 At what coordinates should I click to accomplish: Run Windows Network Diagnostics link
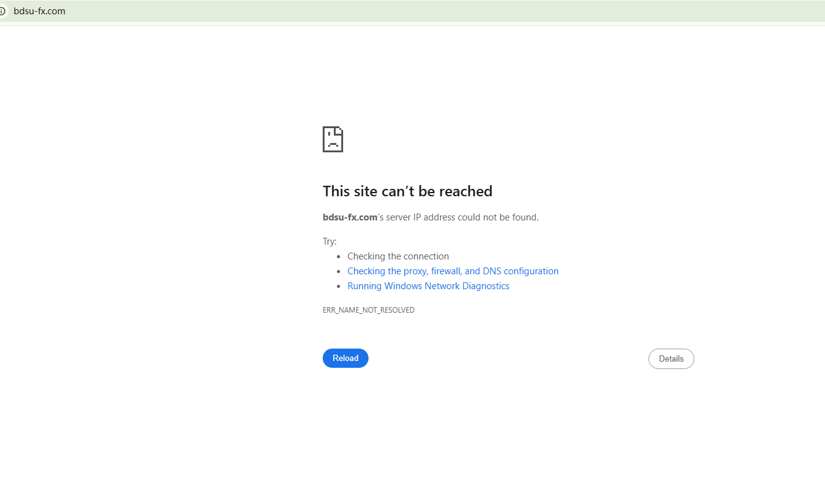click(428, 286)
